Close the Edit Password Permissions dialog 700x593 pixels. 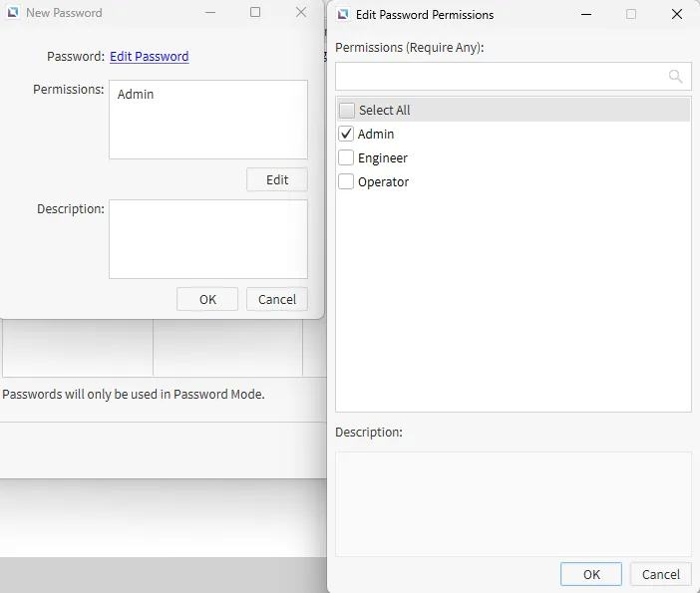(x=677, y=15)
